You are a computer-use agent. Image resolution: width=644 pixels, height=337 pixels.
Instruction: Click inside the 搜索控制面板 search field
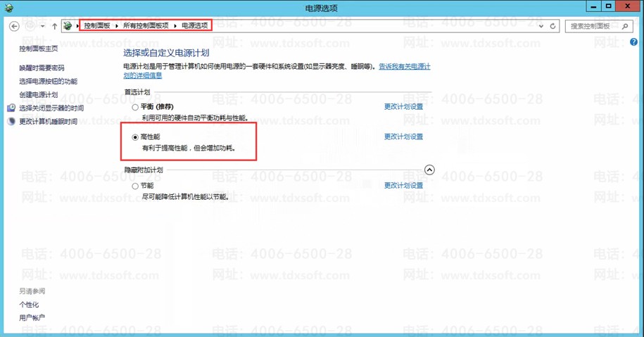point(593,26)
